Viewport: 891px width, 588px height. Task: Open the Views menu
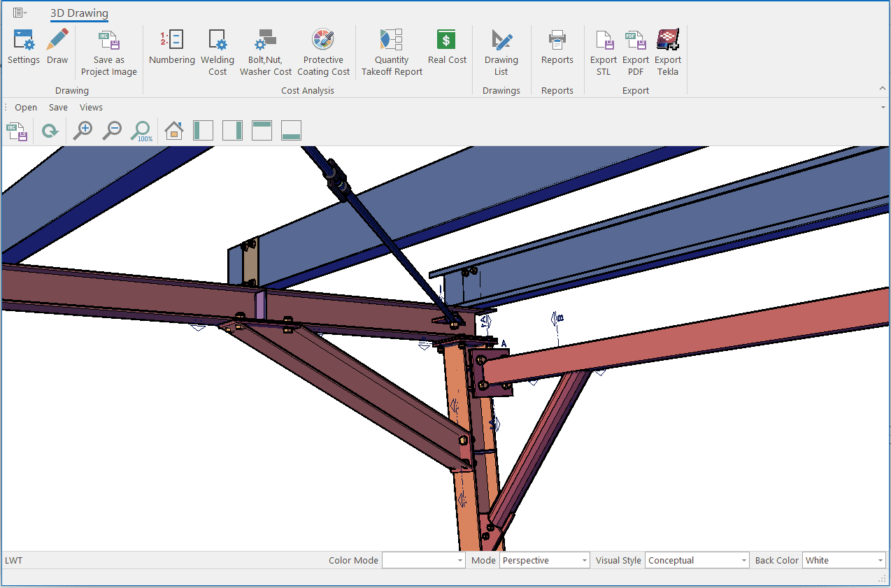click(91, 108)
